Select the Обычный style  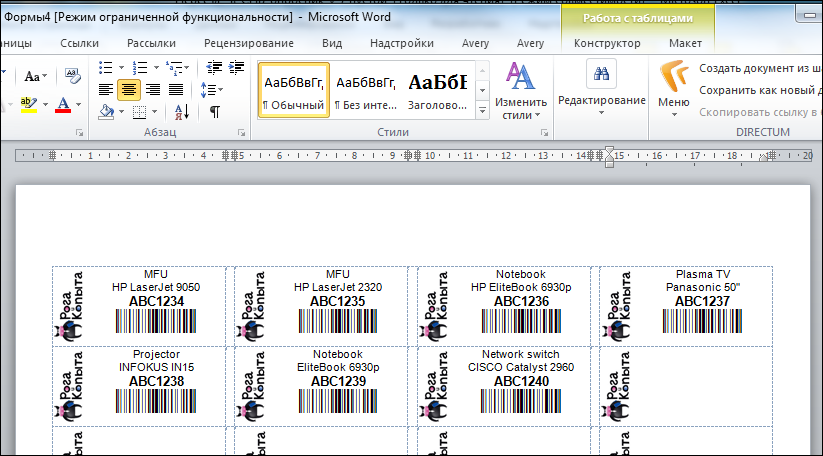(294, 90)
